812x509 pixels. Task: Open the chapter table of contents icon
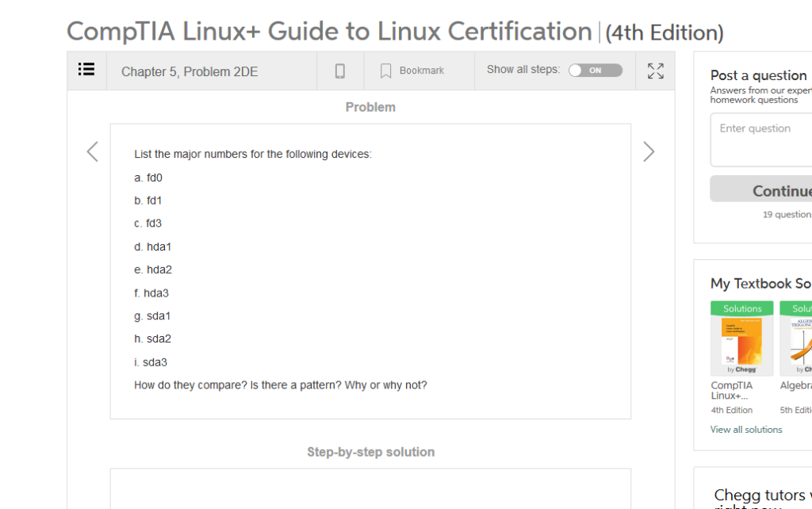click(86, 70)
